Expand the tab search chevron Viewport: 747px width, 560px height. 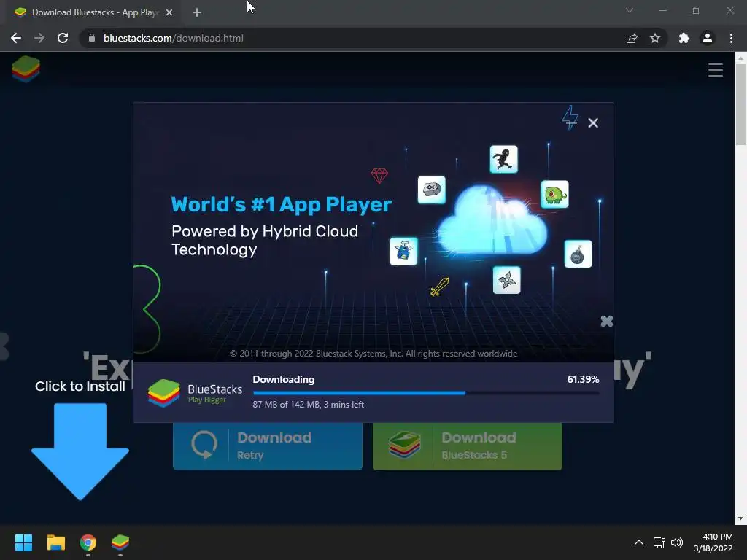tap(630, 10)
